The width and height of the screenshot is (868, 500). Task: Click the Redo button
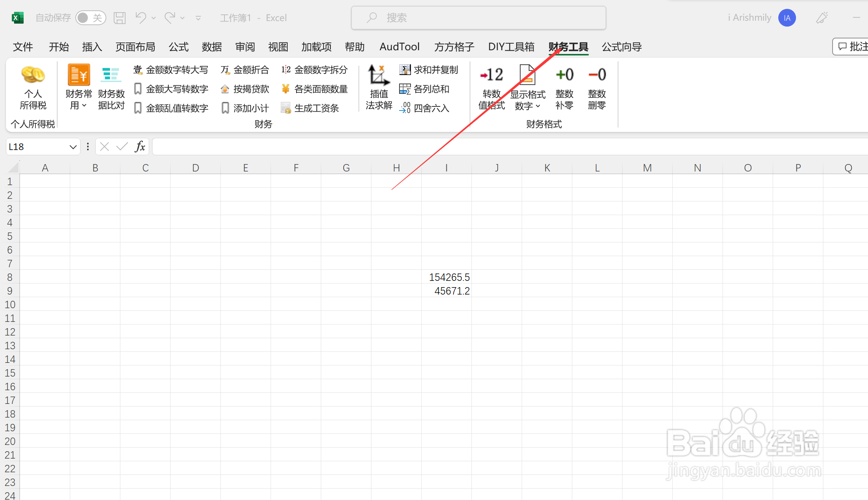(x=169, y=18)
